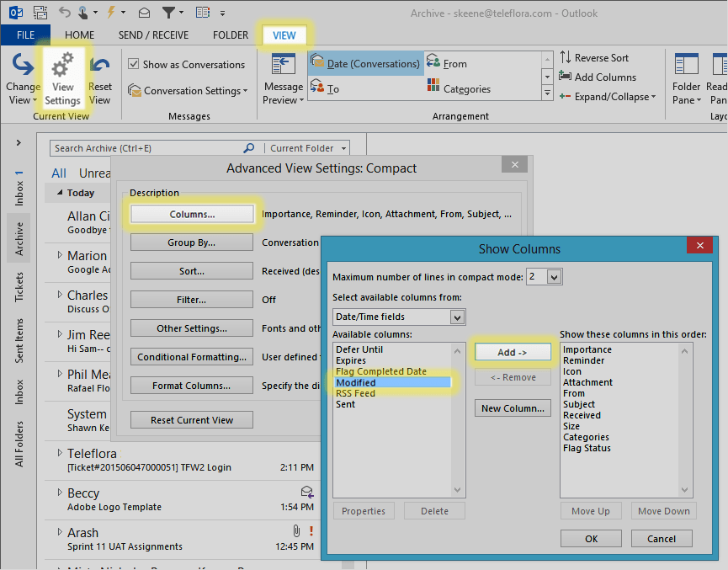Click the replied icon on Beccy's message

tap(307, 492)
